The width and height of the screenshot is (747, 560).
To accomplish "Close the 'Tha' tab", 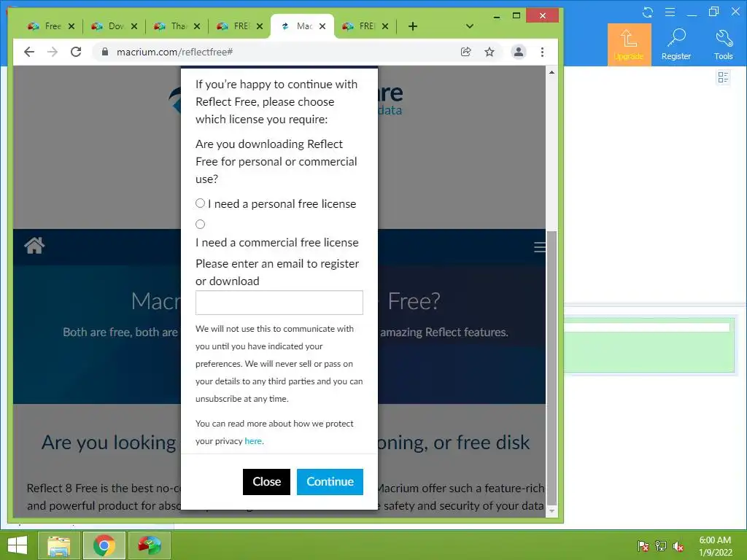I will tap(197, 26).
